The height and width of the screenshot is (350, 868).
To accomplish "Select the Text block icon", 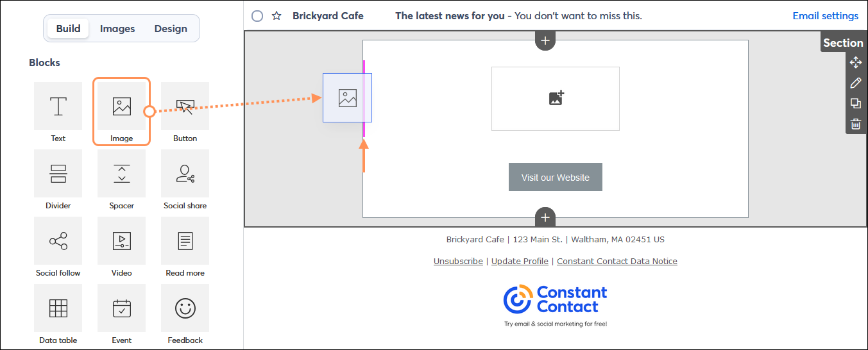I will 58,106.
